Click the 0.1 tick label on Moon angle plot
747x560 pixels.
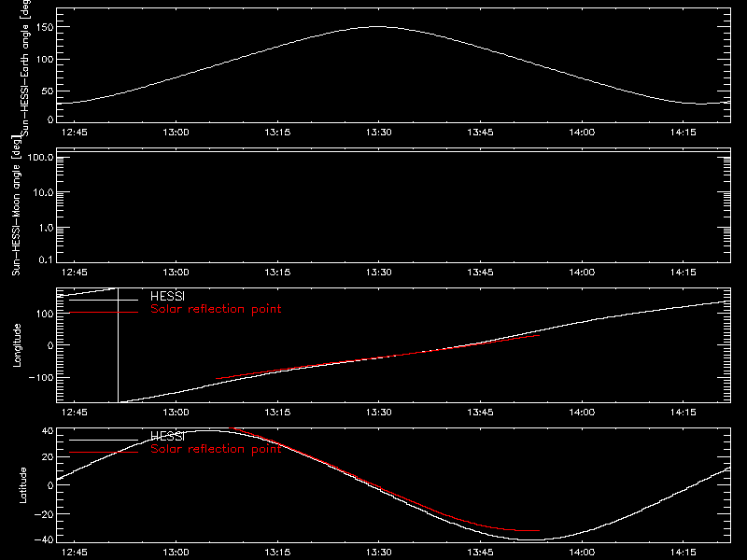click(x=46, y=259)
